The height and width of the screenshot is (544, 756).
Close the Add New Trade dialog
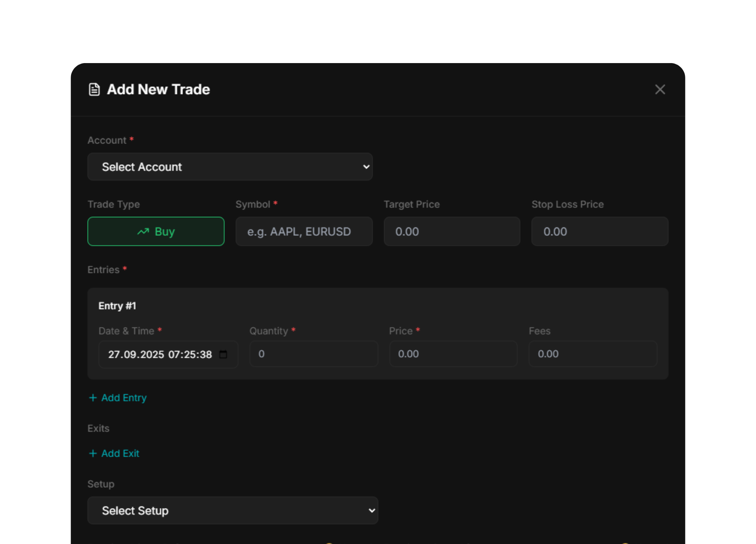pyautogui.click(x=660, y=90)
